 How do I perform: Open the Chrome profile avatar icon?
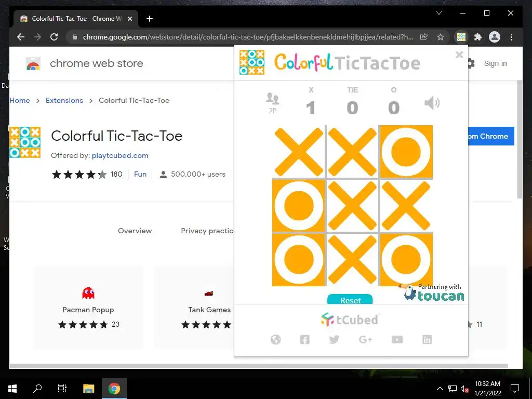(x=495, y=37)
